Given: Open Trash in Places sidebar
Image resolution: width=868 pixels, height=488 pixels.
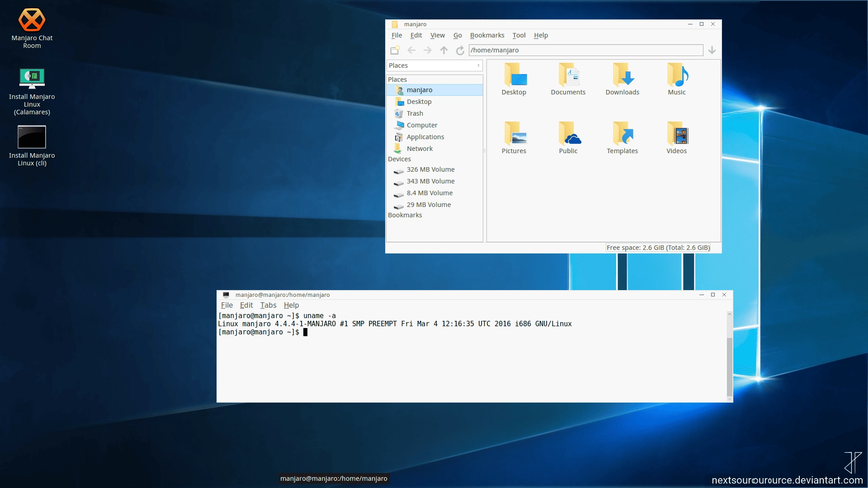Looking at the screenshot, I should click(434, 113).
